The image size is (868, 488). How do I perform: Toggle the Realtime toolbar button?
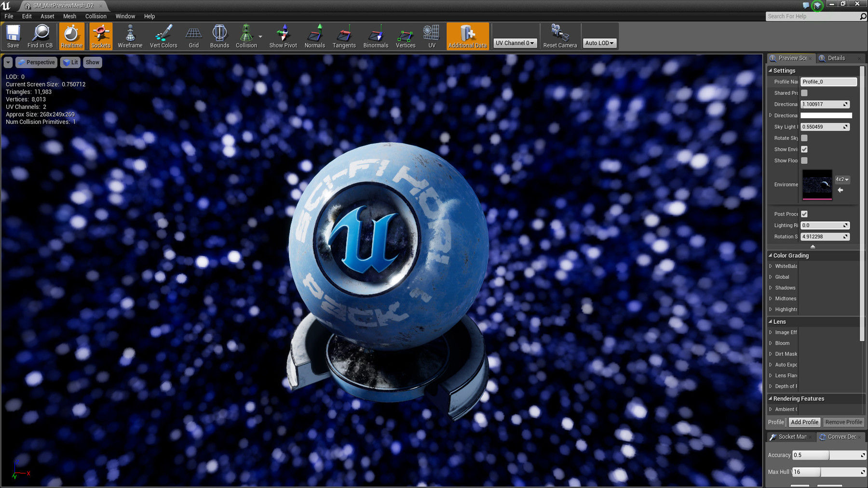tap(71, 36)
